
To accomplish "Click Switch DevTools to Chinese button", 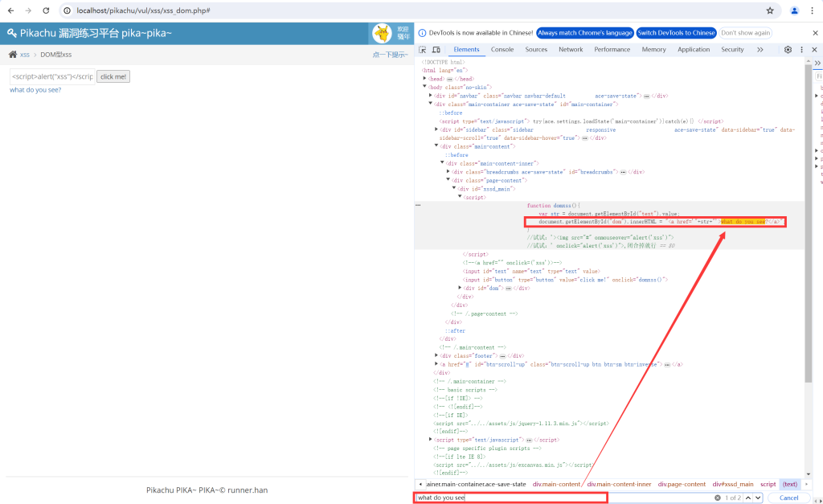I will [x=676, y=32].
